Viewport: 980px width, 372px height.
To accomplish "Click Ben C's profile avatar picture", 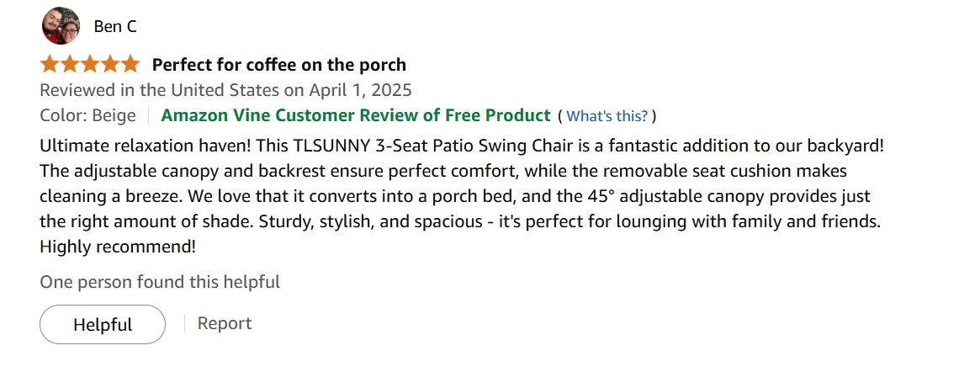I will click(x=61, y=25).
